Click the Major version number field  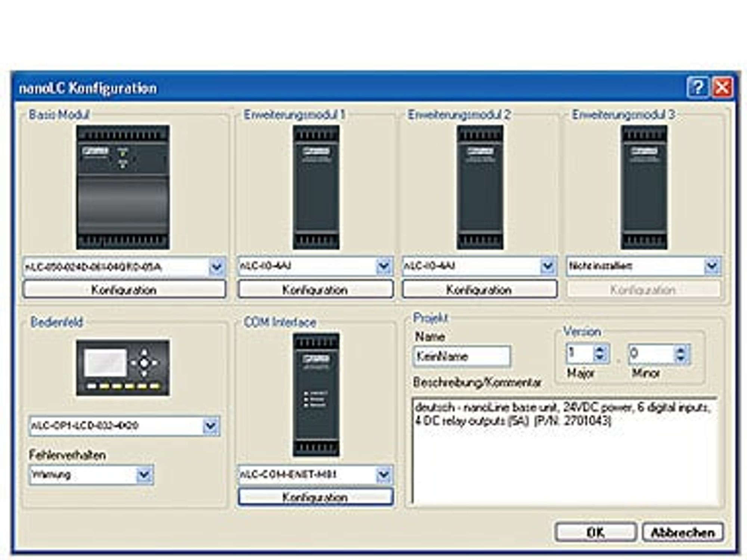coord(579,353)
